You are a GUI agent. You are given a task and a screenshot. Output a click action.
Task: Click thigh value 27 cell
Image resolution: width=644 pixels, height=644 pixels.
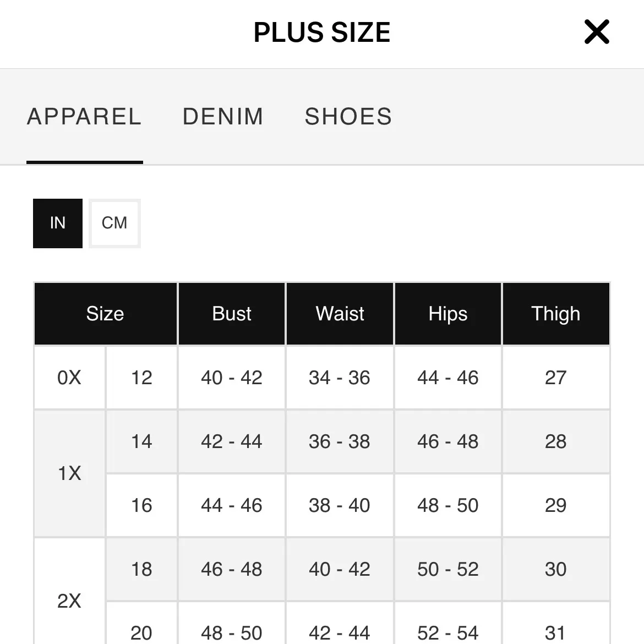pyautogui.click(x=556, y=378)
